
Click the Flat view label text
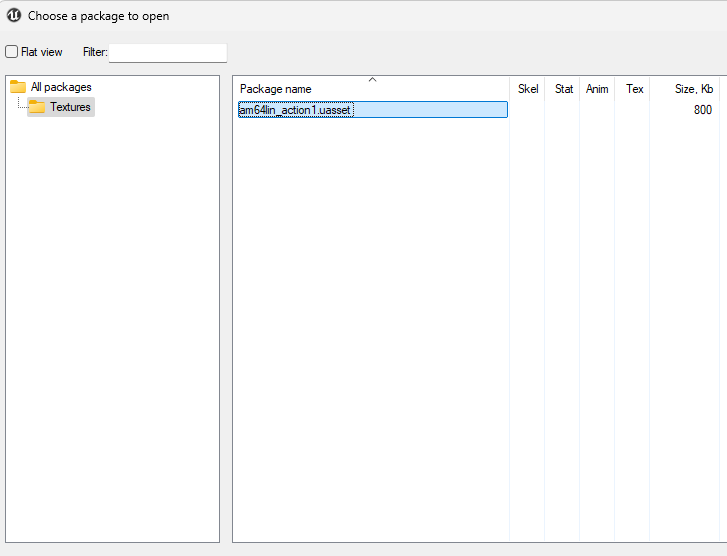coord(41,52)
